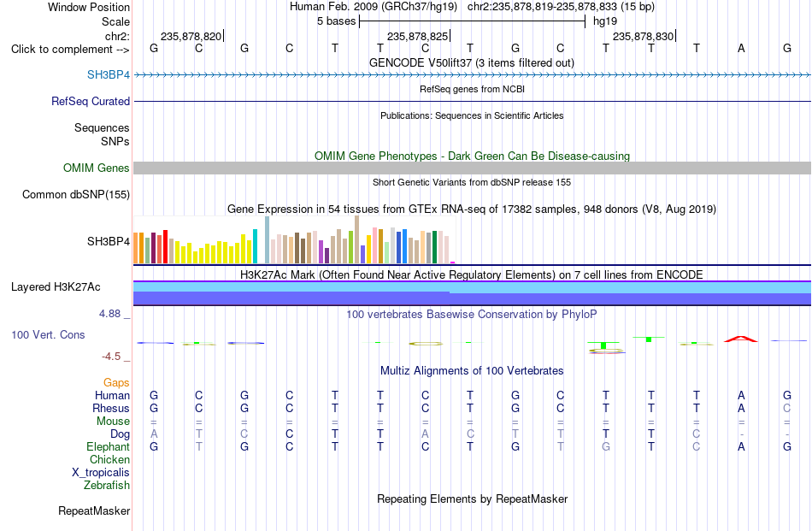
Task: Click the RepeatMasker track label
Action: pos(94,510)
